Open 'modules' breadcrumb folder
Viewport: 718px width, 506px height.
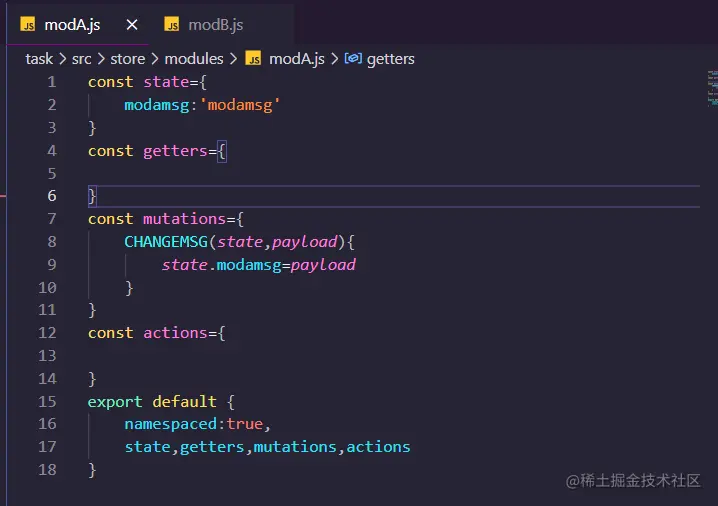[194, 59]
